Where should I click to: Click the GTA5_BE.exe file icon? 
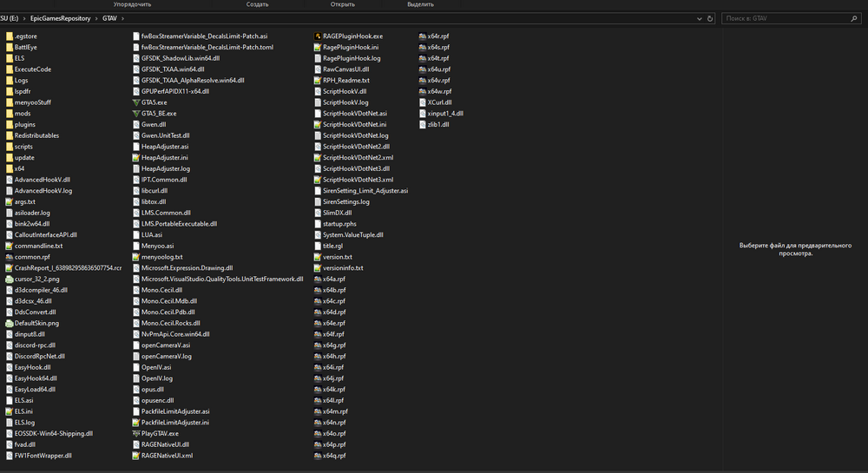(x=136, y=114)
